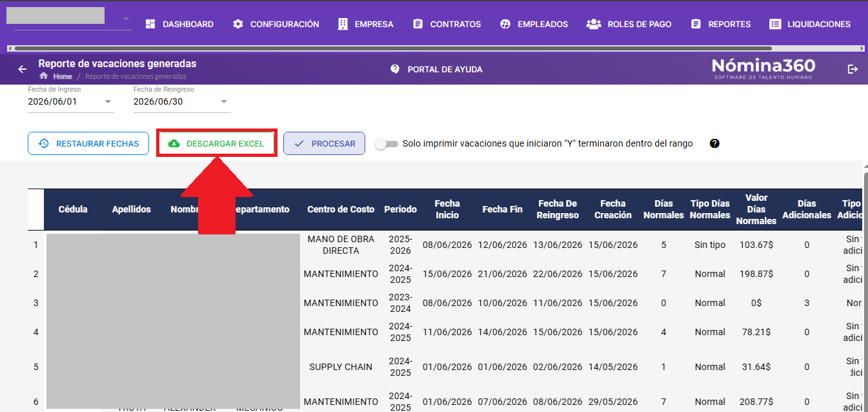This screenshot has width=868, height=412.
Task: Click the MANO DE OBRA DIRECTA cell
Action: pyautogui.click(x=341, y=245)
